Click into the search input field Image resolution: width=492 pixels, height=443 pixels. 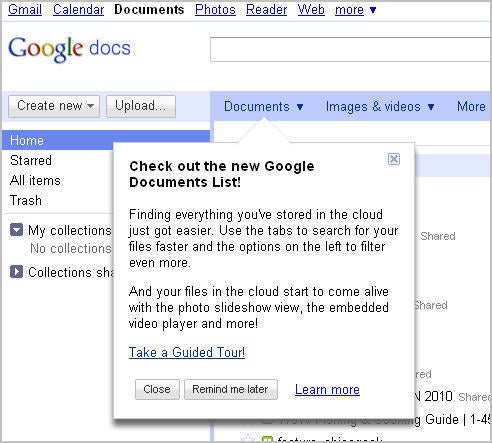(351, 50)
